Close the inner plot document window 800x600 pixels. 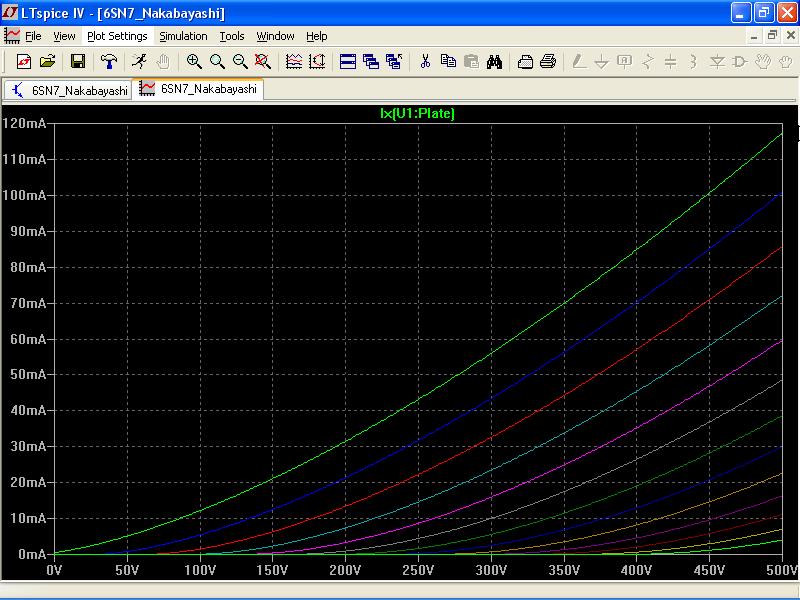[790, 36]
